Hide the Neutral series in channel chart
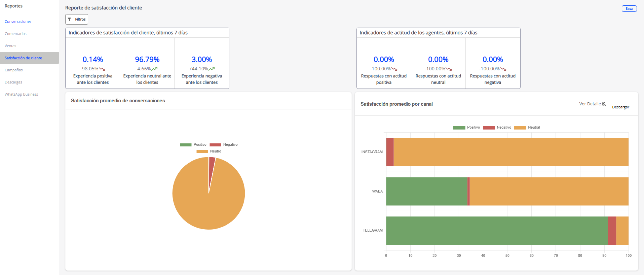 (527, 128)
